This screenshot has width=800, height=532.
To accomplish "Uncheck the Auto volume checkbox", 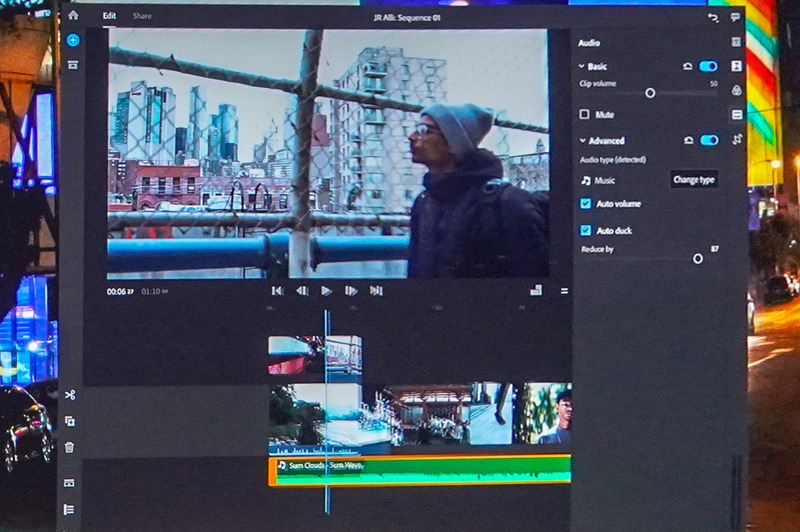I will (x=585, y=204).
